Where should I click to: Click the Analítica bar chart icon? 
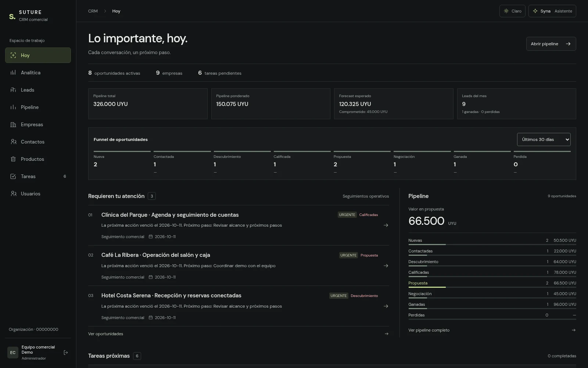pyautogui.click(x=13, y=72)
